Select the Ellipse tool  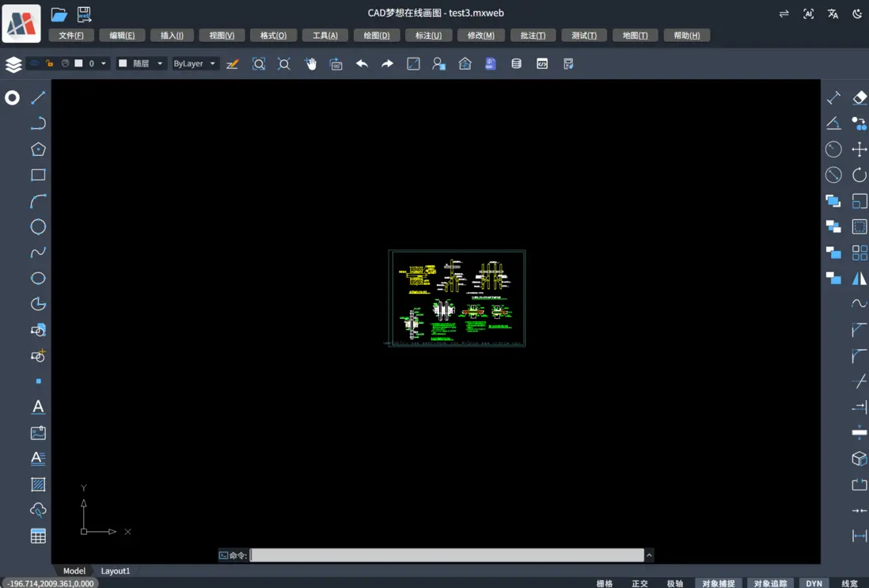[38, 279]
